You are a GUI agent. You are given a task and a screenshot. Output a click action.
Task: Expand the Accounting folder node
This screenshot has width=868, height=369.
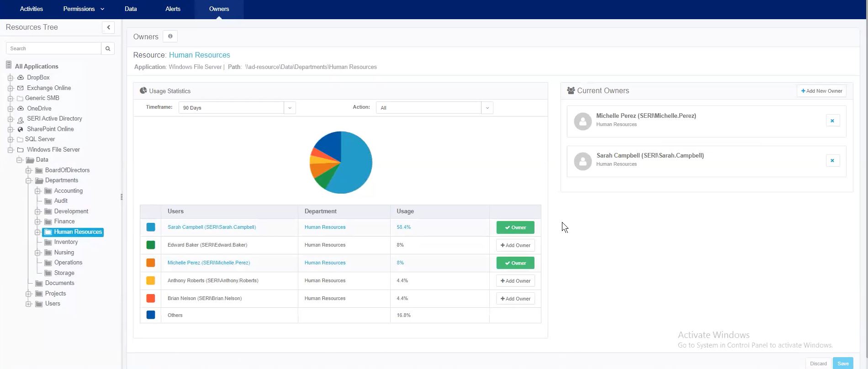tap(38, 191)
